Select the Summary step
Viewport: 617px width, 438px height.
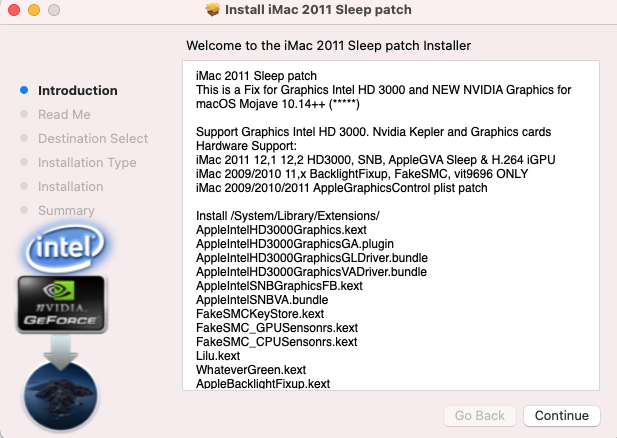tap(66, 211)
